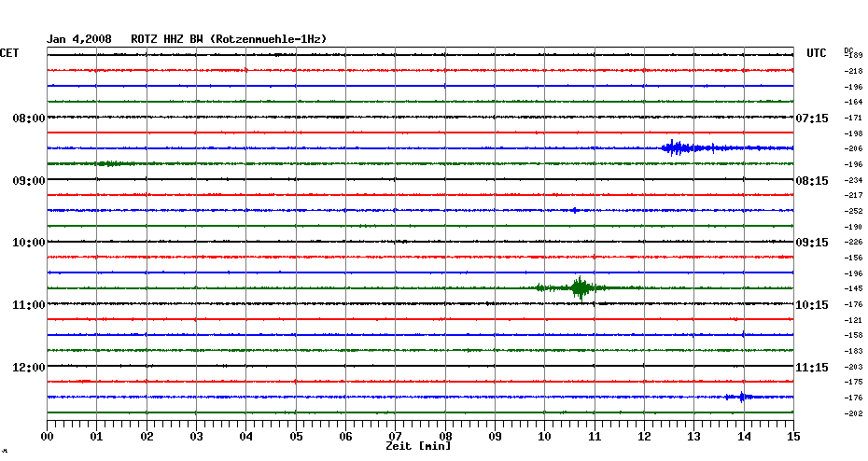Click the 11:15 UTC time label
Screen dimensions: 868x461
(812, 368)
